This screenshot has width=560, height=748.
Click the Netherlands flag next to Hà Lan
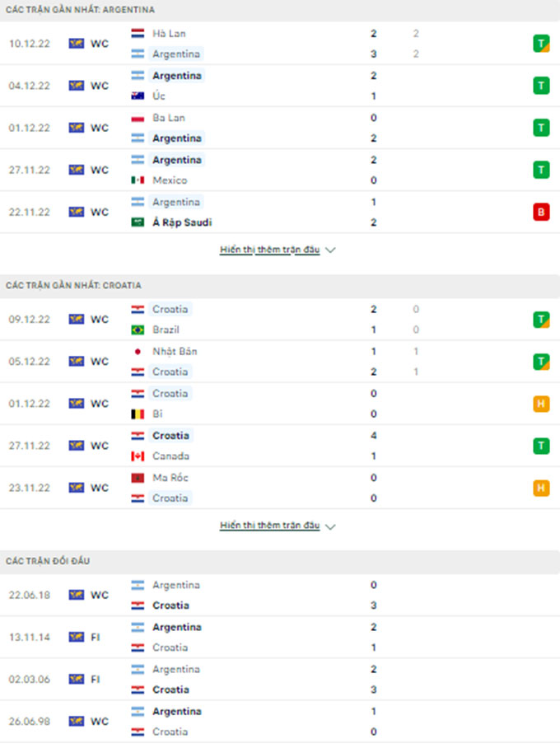tap(138, 34)
